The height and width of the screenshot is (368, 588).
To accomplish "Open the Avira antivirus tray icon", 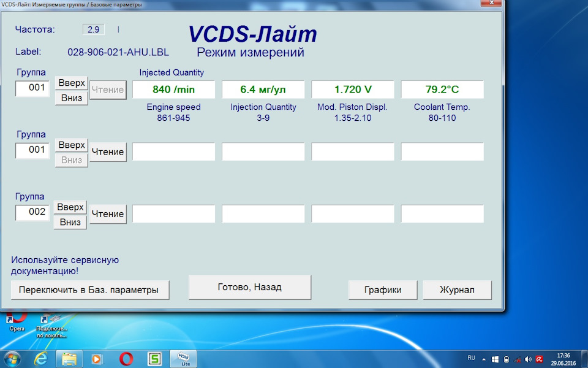I will [540, 359].
